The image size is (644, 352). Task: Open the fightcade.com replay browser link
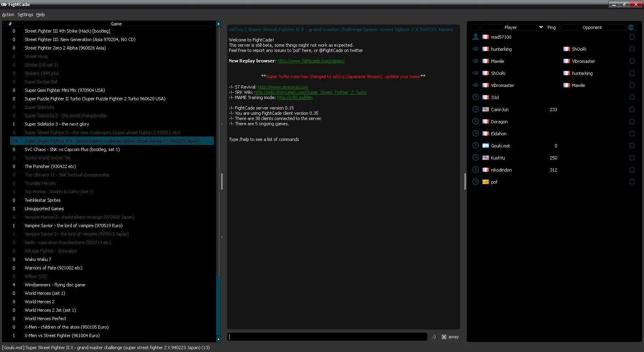[311, 61]
